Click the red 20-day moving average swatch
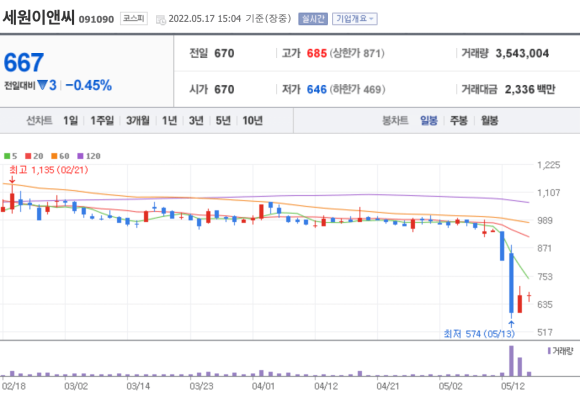 click(x=28, y=156)
